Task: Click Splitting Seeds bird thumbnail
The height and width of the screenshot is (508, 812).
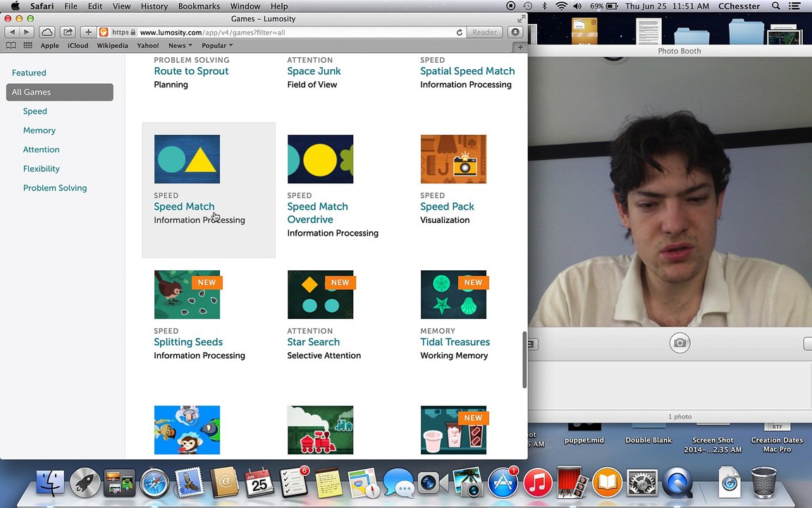Action: coord(187,294)
